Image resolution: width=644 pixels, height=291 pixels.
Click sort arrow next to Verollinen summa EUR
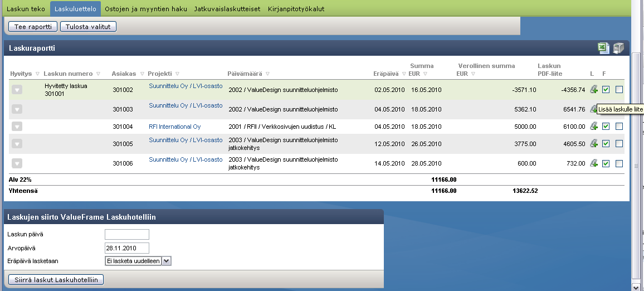click(x=473, y=74)
